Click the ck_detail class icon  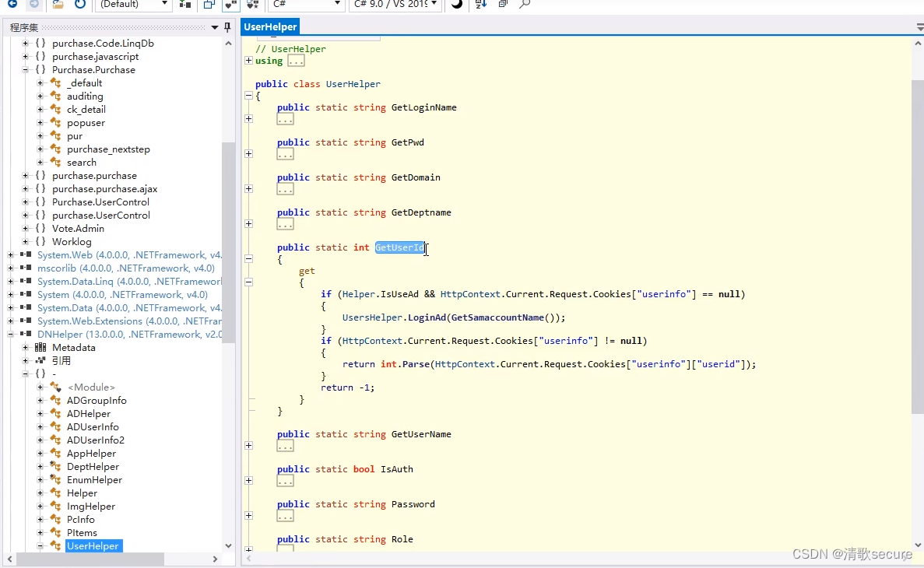pos(55,110)
